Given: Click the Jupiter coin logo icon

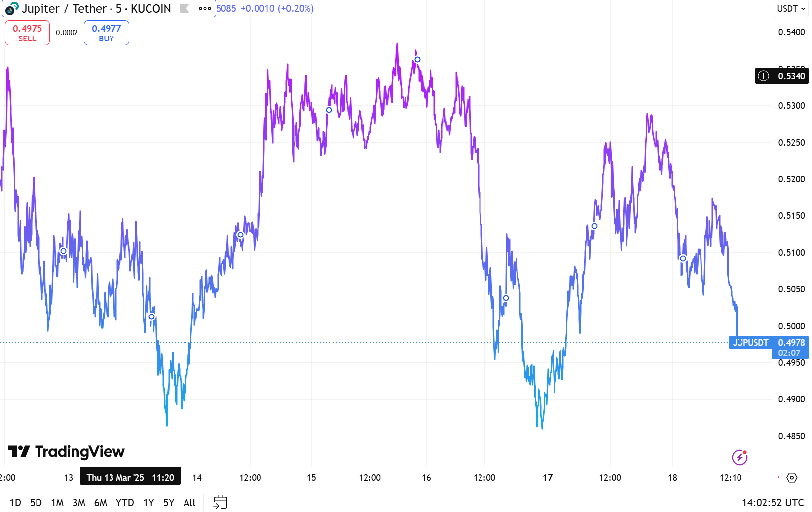Looking at the screenshot, I should point(11,8).
